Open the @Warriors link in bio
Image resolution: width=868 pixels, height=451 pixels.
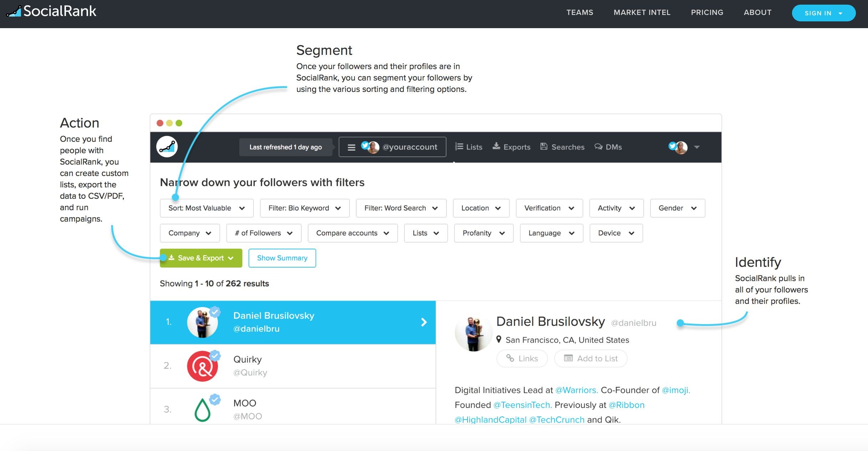tap(577, 390)
